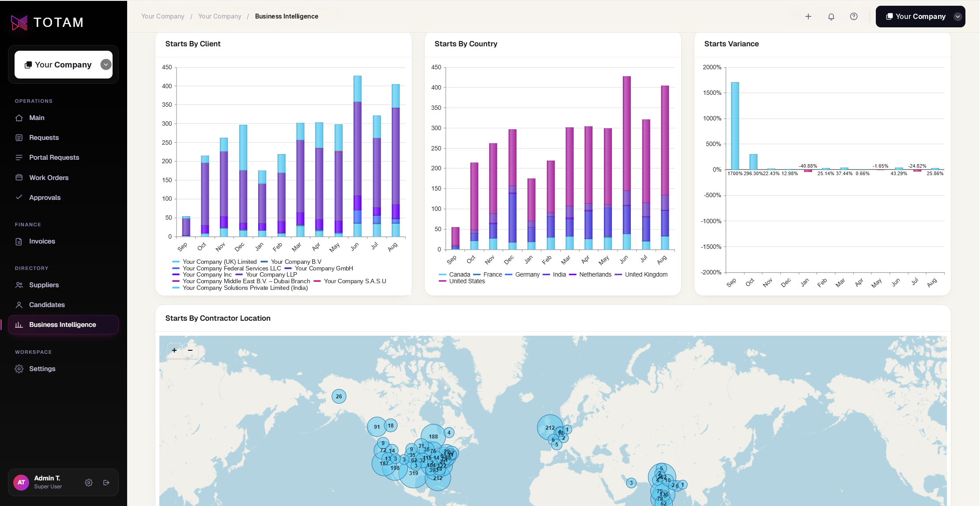The height and width of the screenshot is (506, 980).
Task: Open Work Orders menu item
Action: (63, 177)
